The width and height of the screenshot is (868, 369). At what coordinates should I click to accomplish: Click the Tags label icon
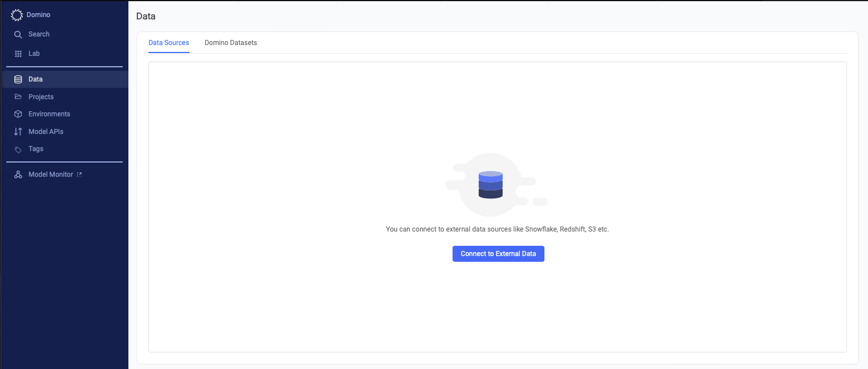point(18,149)
